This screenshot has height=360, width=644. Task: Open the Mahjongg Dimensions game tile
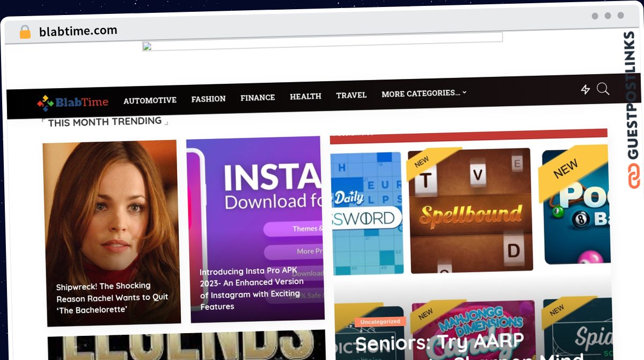474,330
